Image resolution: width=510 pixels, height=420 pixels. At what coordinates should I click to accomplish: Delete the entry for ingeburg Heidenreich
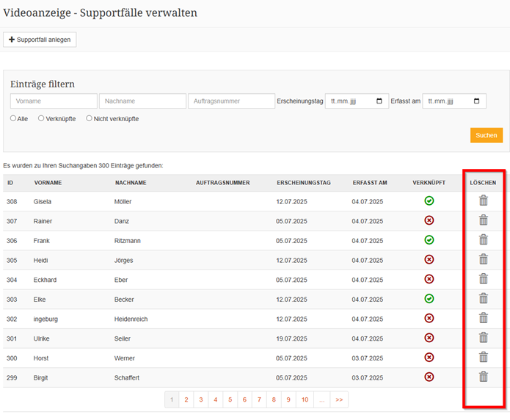pos(484,318)
